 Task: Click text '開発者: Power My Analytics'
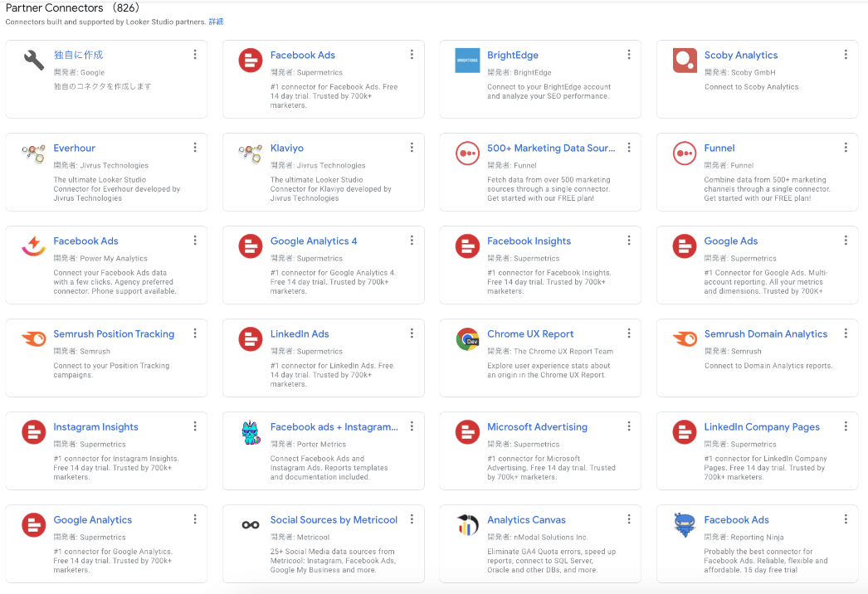(x=100, y=259)
